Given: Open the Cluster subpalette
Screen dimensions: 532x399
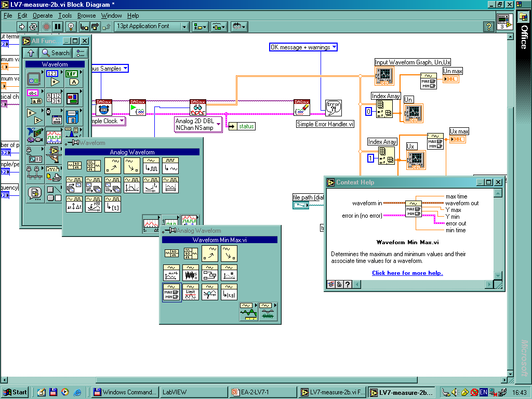Looking at the screenshot, I should [x=73, y=98].
